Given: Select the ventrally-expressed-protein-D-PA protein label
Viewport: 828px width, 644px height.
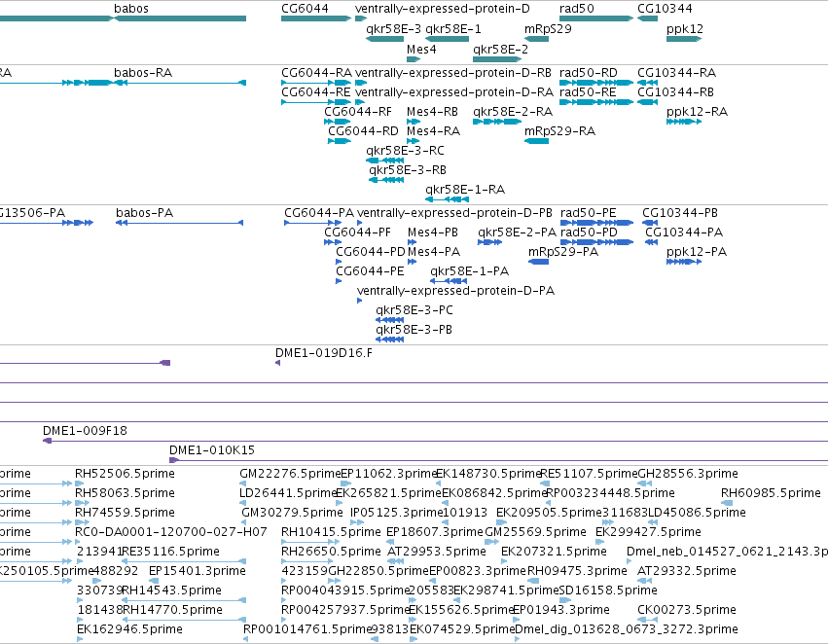Looking at the screenshot, I should coord(455,292).
